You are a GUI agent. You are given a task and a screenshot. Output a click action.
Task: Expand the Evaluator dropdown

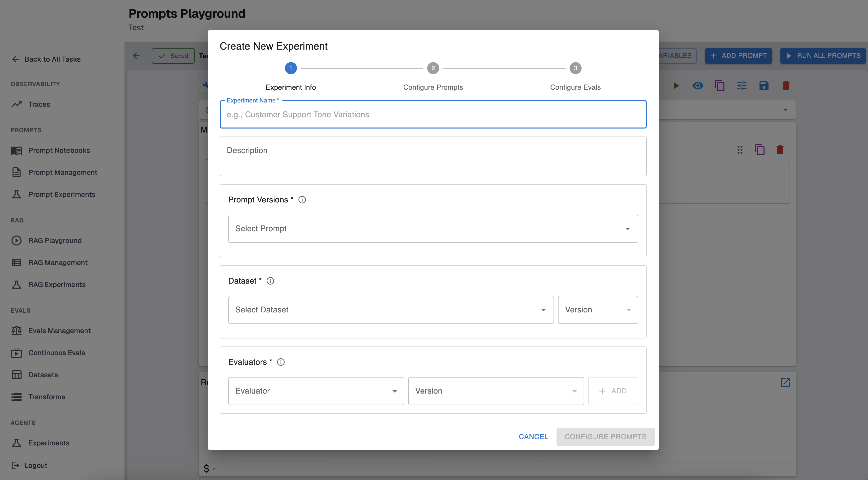pyautogui.click(x=316, y=391)
